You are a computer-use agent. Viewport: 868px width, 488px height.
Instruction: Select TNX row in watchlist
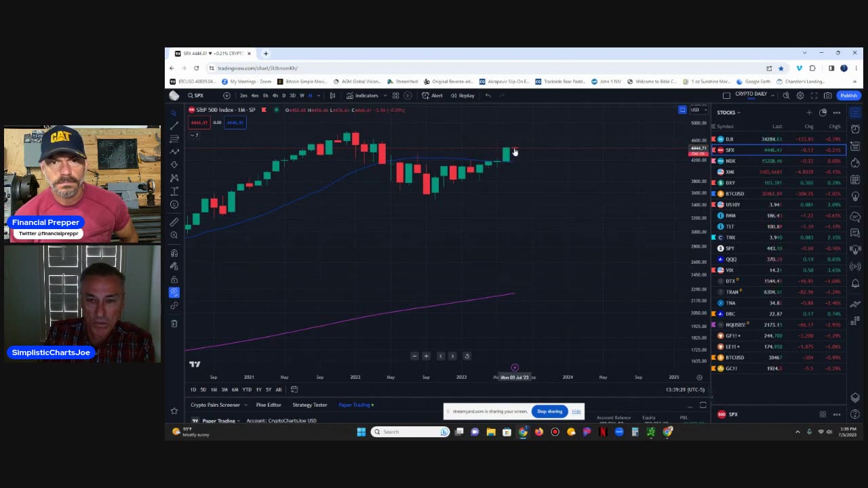778,237
